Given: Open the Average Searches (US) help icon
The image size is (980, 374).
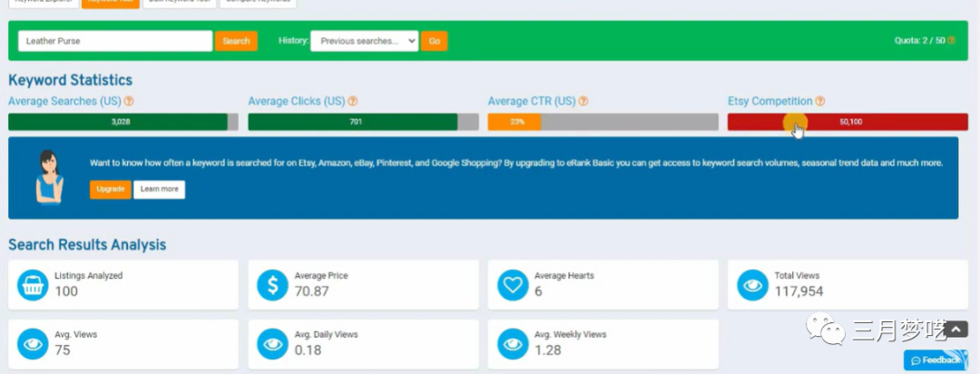Looking at the screenshot, I should [x=129, y=102].
